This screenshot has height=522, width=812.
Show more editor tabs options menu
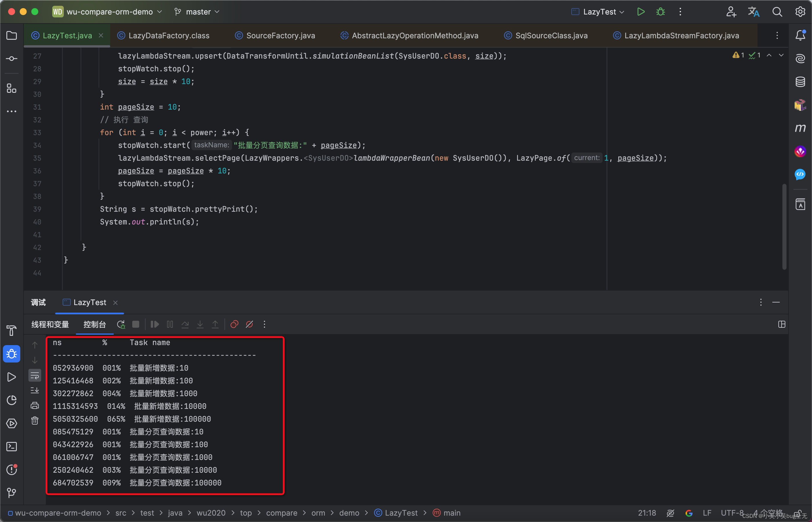pyautogui.click(x=777, y=36)
